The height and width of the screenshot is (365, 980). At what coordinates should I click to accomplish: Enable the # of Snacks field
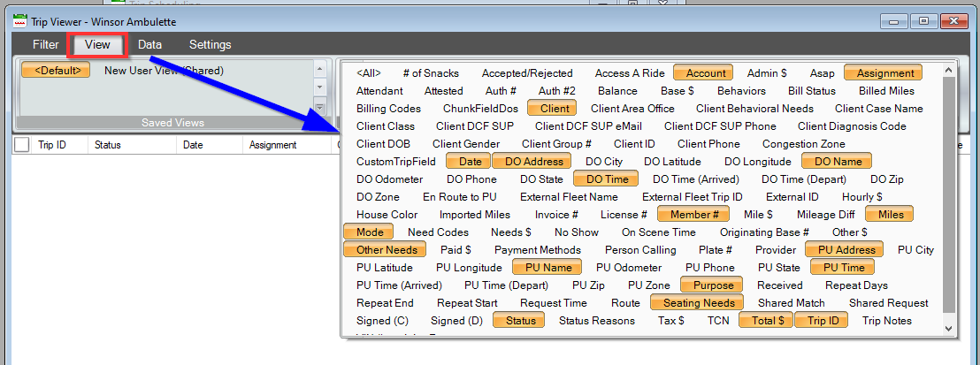[431, 73]
